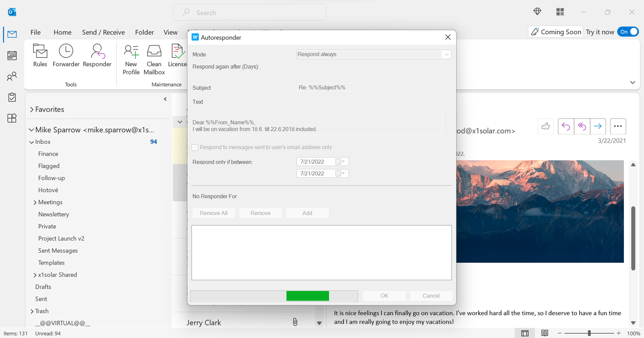
Task: Open Calendar from the left sidebar
Action: [12, 55]
